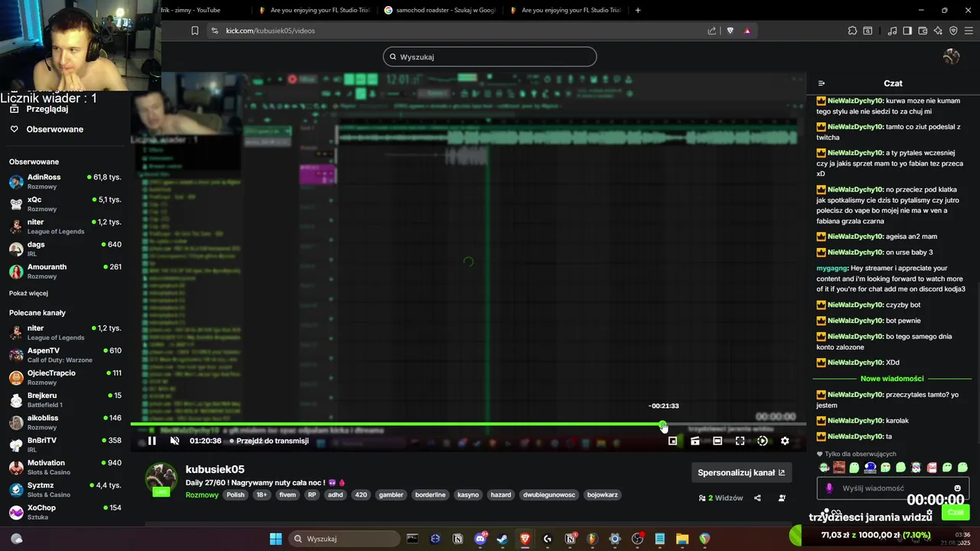Open followed channel dags

coord(64,249)
